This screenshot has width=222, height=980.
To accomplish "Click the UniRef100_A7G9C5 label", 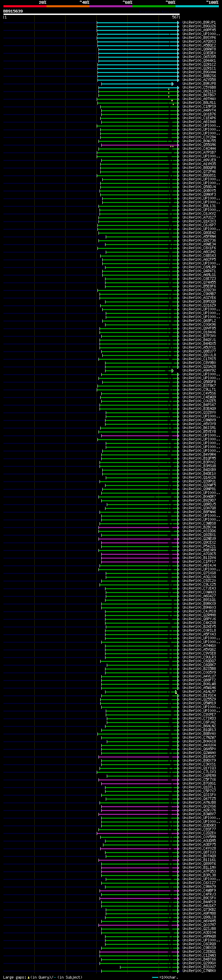I will [199, 554].
